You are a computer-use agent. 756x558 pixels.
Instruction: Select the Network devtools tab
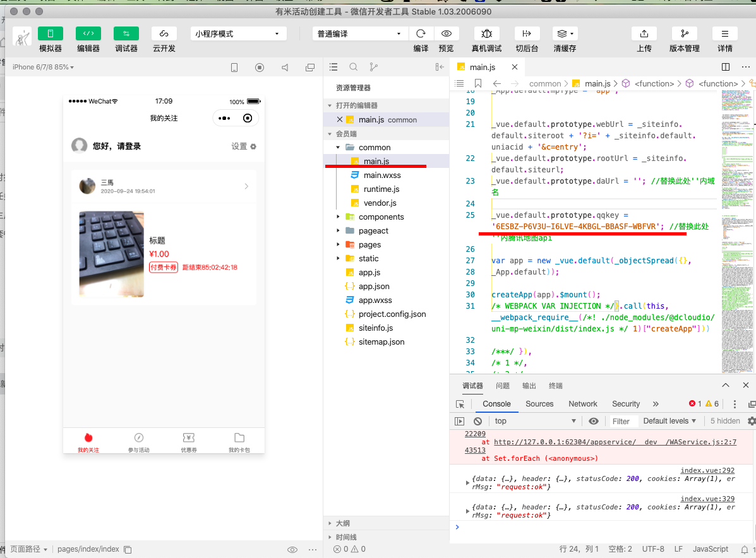pyautogui.click(x=583, y=404)
